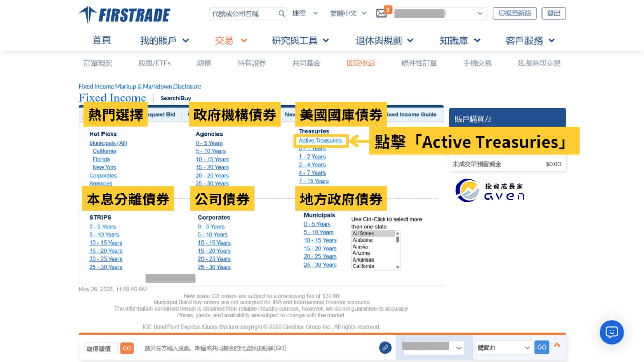
Task: Click the blue link icon in quote bar
Action: click(385, 348)
